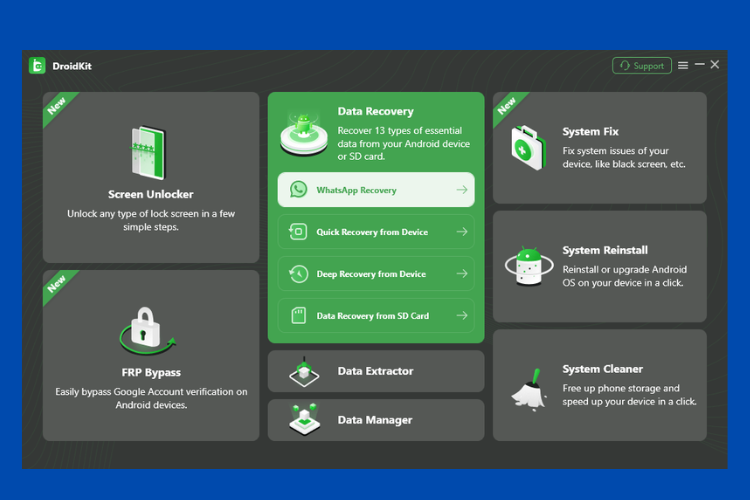Click the FRP Bypass padlock icon

pos(147,331)
